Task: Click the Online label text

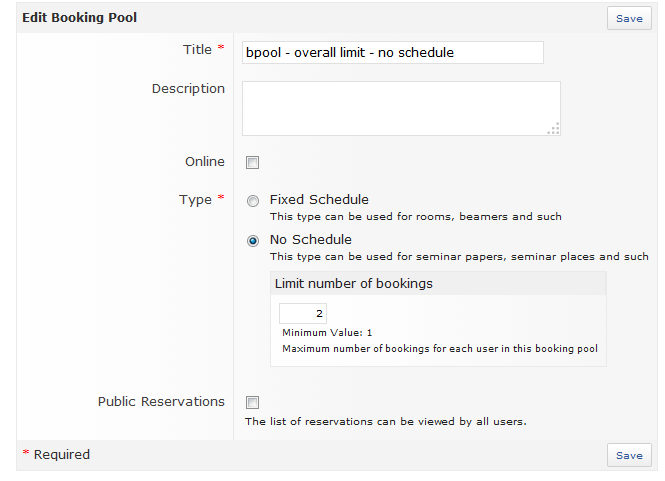Action: (x=205, y=162)
